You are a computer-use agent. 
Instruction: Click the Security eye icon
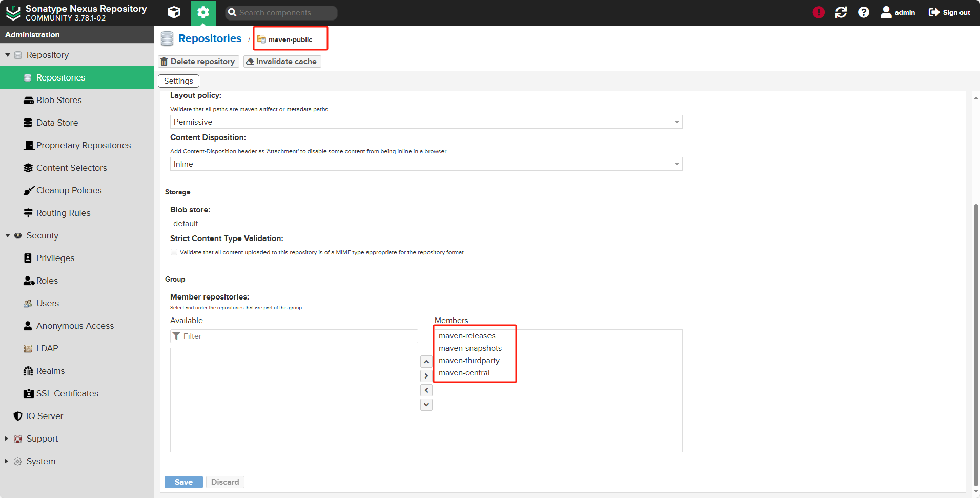[x=18, y=235]
